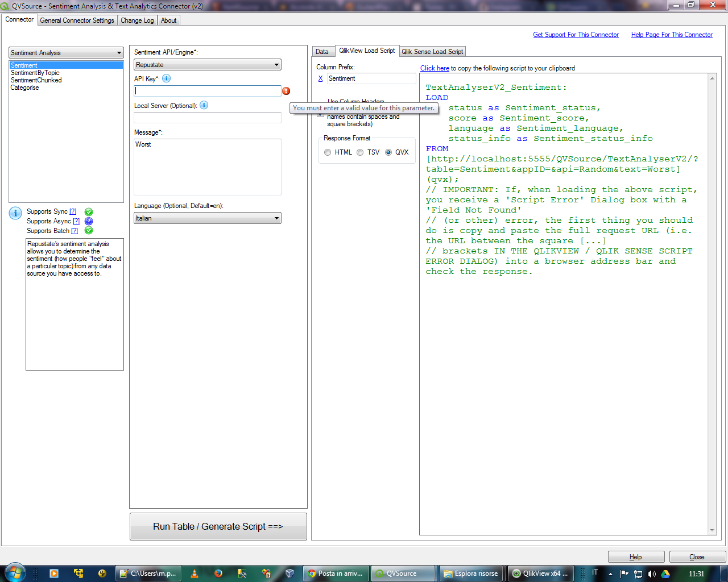Select the QVX response format
The width and height of the screenshot is (728, 582).
388,152
